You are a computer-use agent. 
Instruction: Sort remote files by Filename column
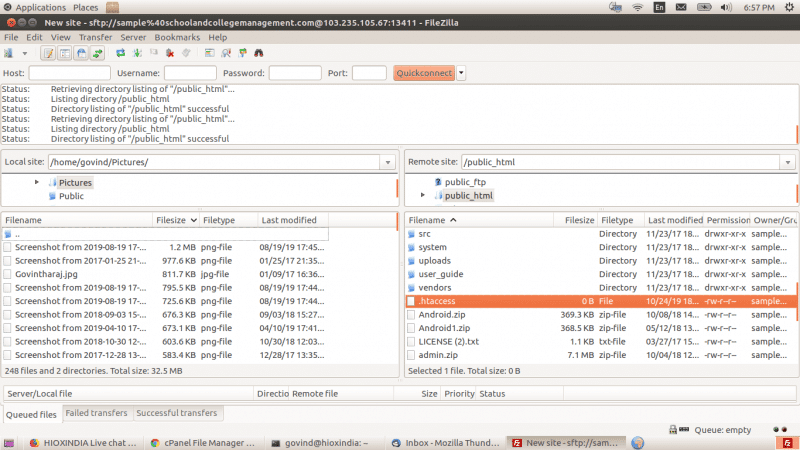480,220
